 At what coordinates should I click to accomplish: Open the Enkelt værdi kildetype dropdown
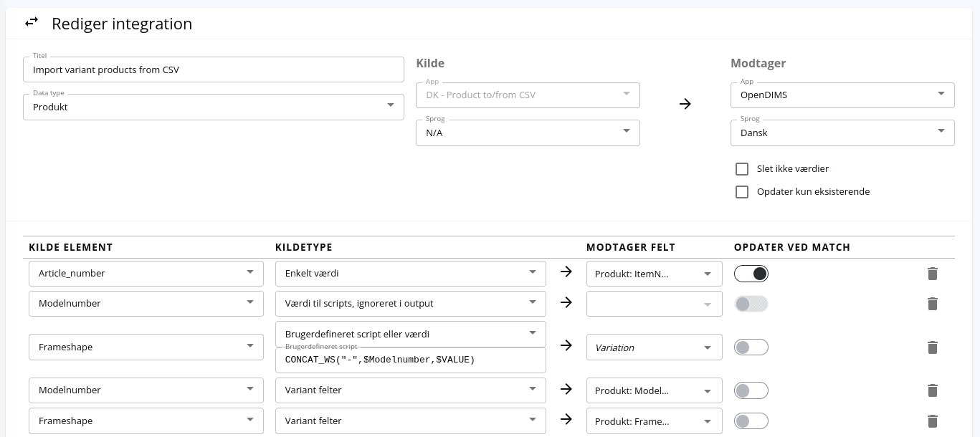pos(411,273)
